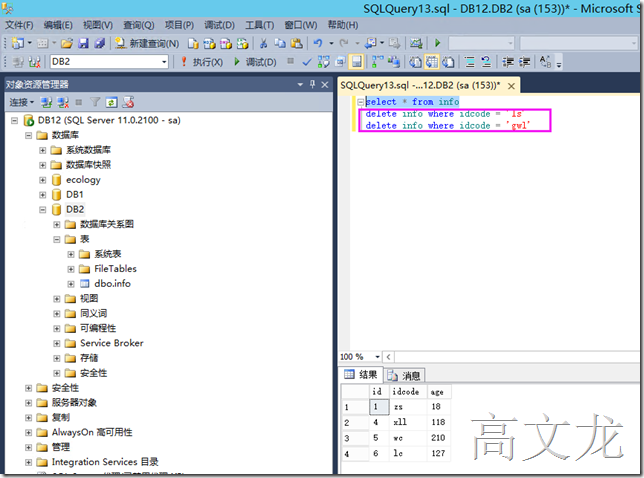644x478 pixels.
Task: Select the Service Broker folder
Action: point(112,343)
